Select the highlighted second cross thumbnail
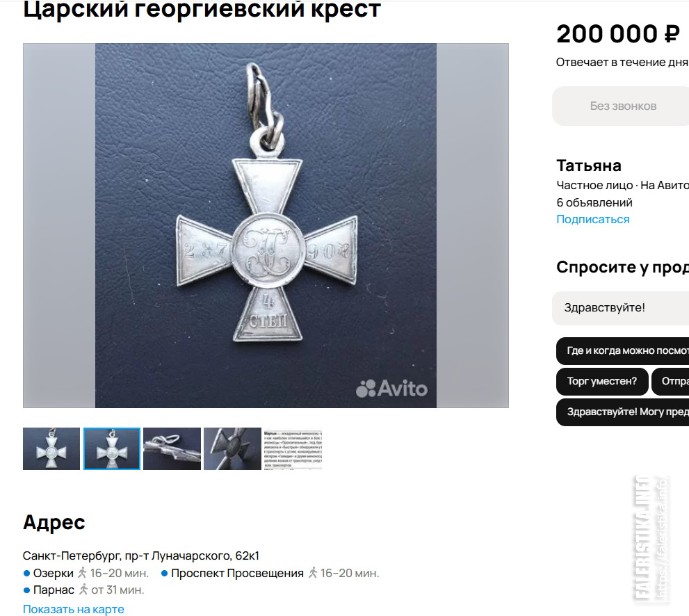 click(112, 448)
